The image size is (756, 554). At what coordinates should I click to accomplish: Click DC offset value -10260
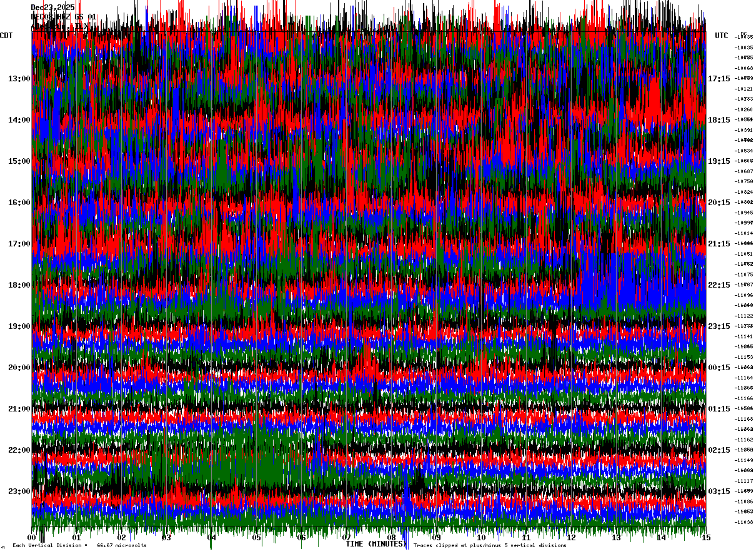tap(744, 109)
